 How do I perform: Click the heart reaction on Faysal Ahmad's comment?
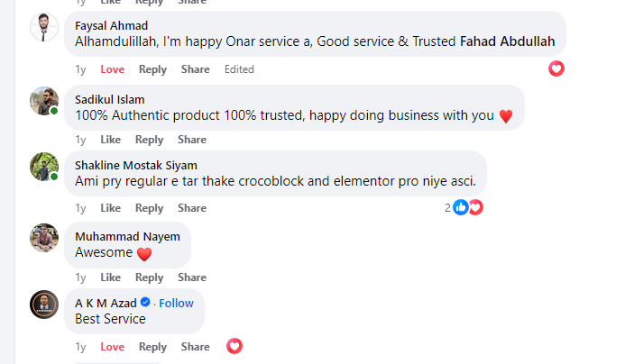pos(556,68)
